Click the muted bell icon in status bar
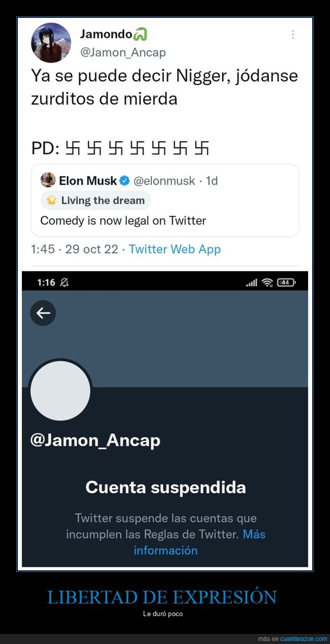Screen dimensions: 330x644 64,283
